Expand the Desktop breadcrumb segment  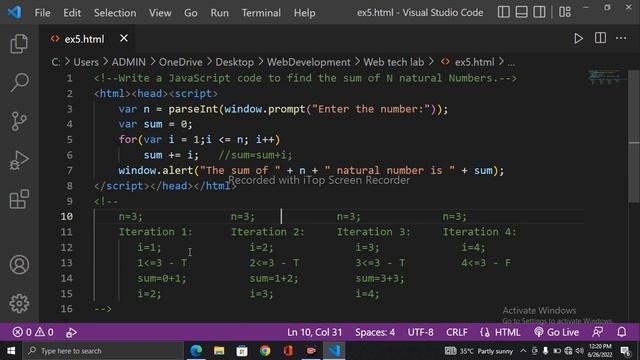coord(234,62)
